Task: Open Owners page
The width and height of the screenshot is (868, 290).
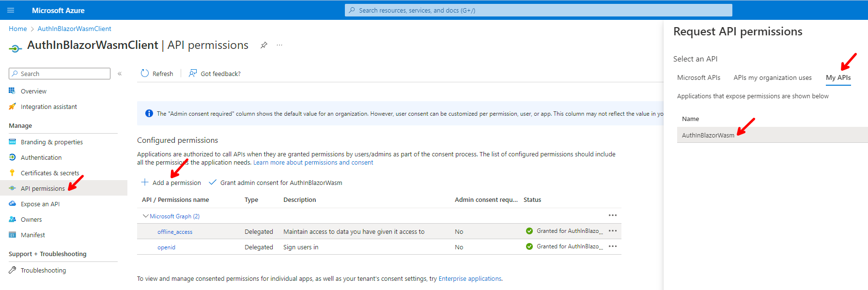Action: [x=31, y=219]
